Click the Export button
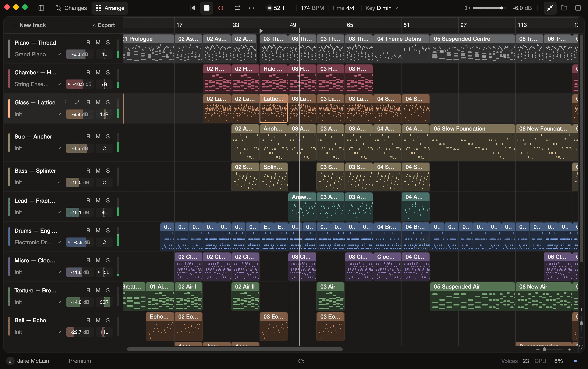This screenshot has width=588, height=369. coord(103,25)
